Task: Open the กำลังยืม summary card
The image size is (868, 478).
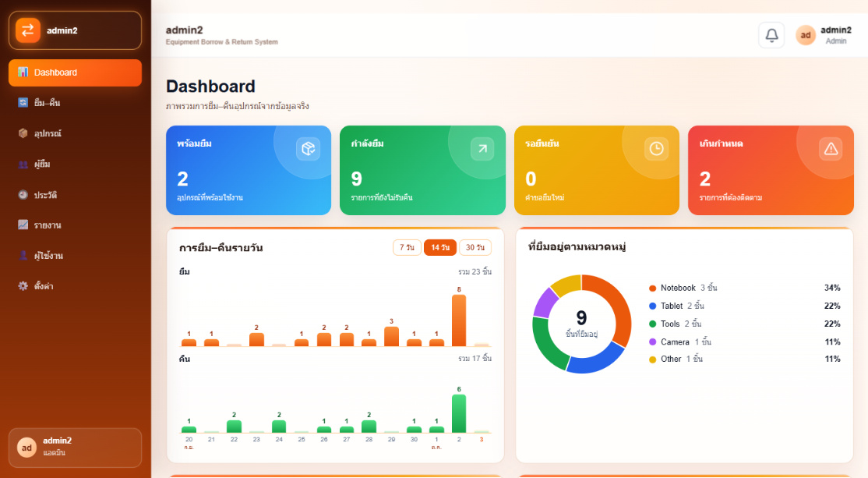Action: pyautogui.click(x=422, y=170)
